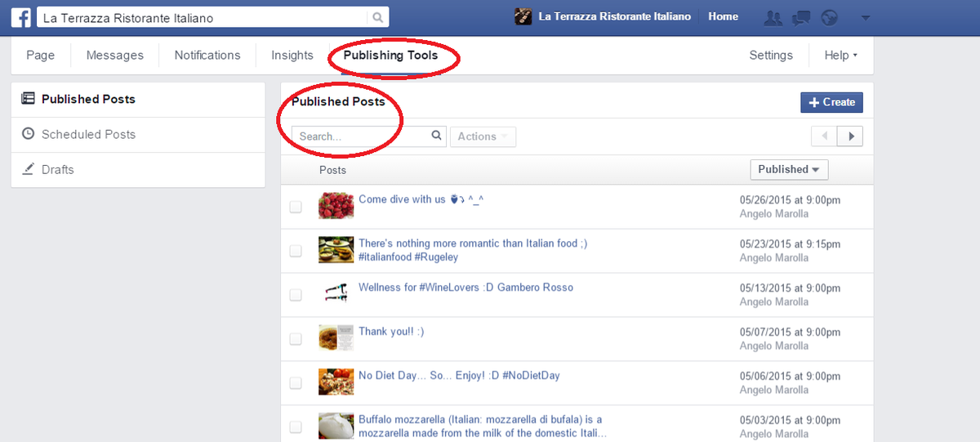This screenshot has height=442, width=980.
Task: Switch to the Notifications tab
Action: [207, 56]
